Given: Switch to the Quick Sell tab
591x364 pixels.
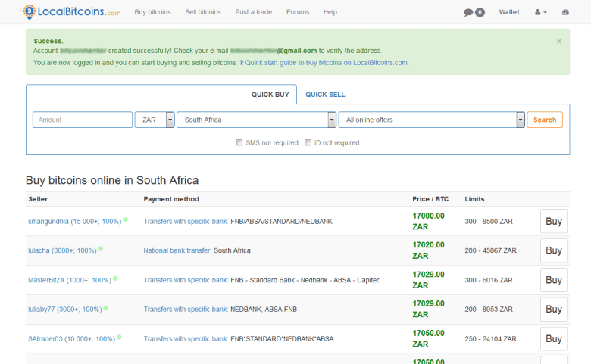Looking at the screenshot, I should (x=325, y=95).
